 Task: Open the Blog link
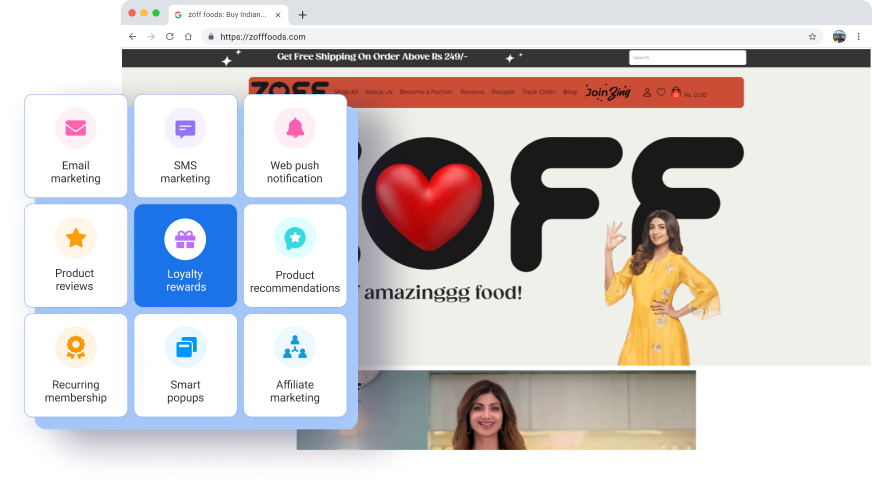[x=570, y=92]
